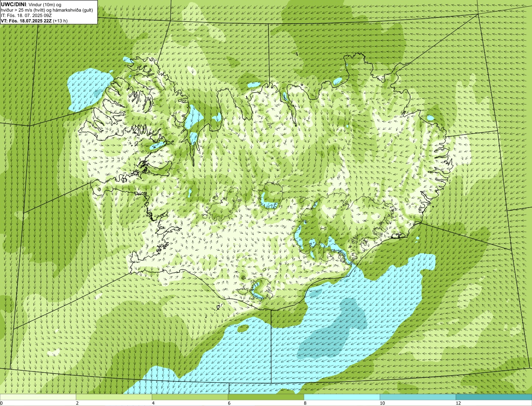
Task: Click the light cyan 8–10 legend band
Action: 342,397
